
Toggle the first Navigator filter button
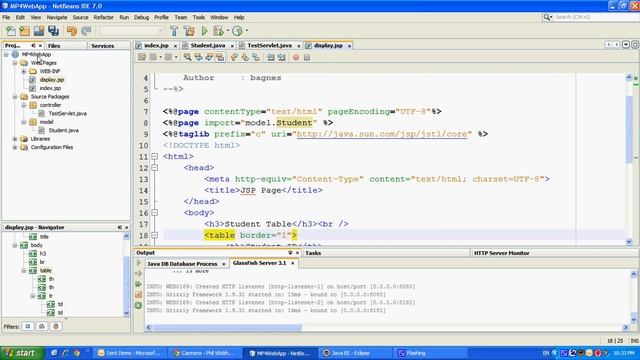click(28, 326)
